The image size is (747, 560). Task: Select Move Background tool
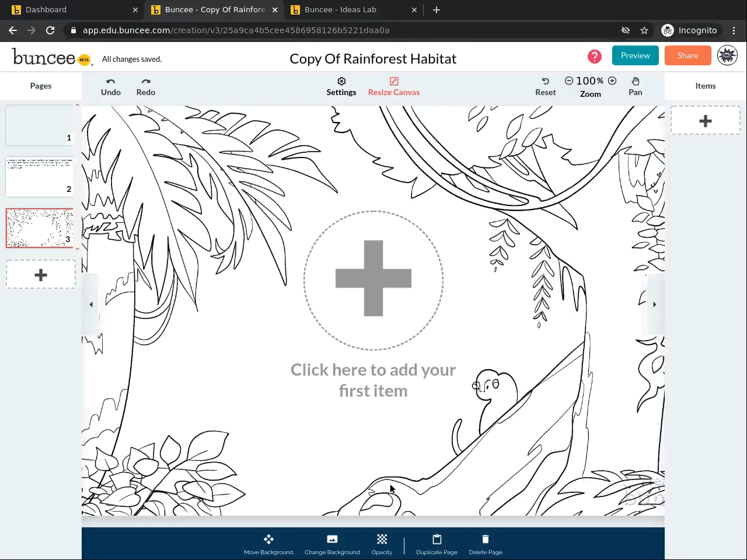tap(268, 544)
